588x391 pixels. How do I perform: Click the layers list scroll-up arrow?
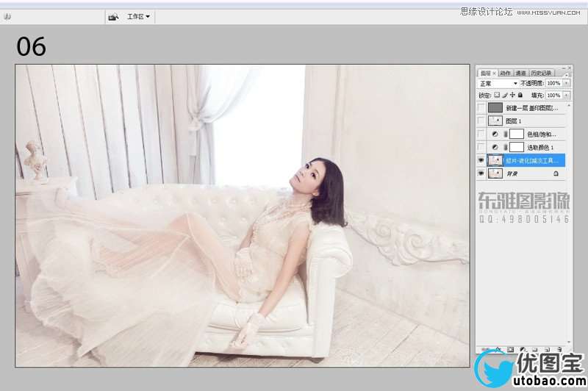coord(569,106)
